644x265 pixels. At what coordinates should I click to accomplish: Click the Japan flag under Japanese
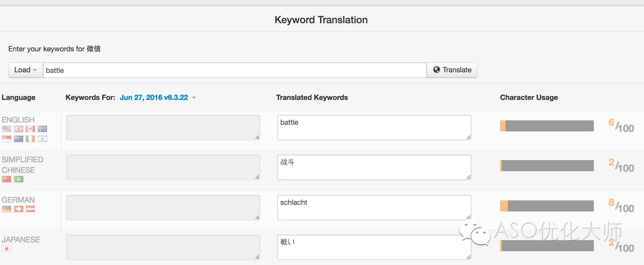pyautogui.click(x=7, y=249)
